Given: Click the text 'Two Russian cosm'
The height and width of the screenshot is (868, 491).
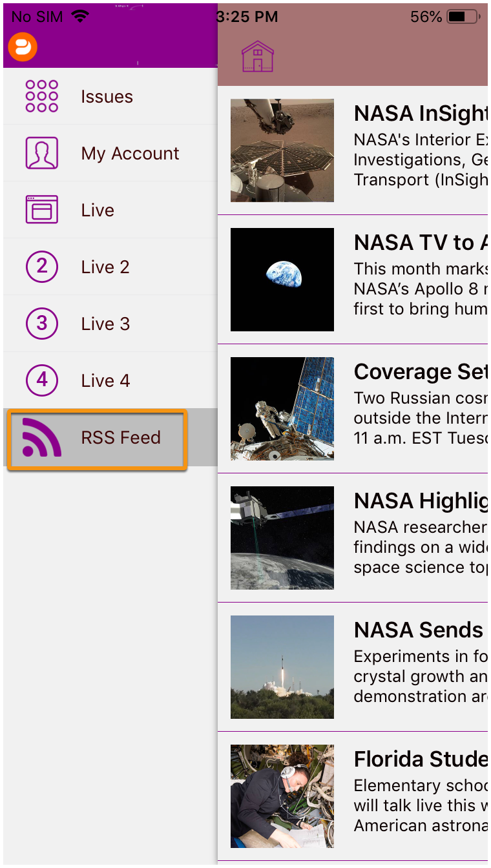Looking at the screenshot, I should 421,398.
